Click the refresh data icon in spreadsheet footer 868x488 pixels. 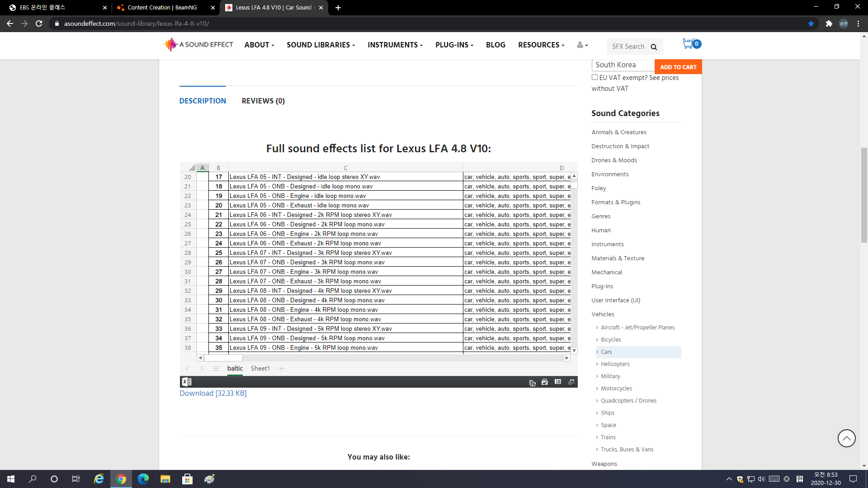pyautogui.click(x=532, y=383)
